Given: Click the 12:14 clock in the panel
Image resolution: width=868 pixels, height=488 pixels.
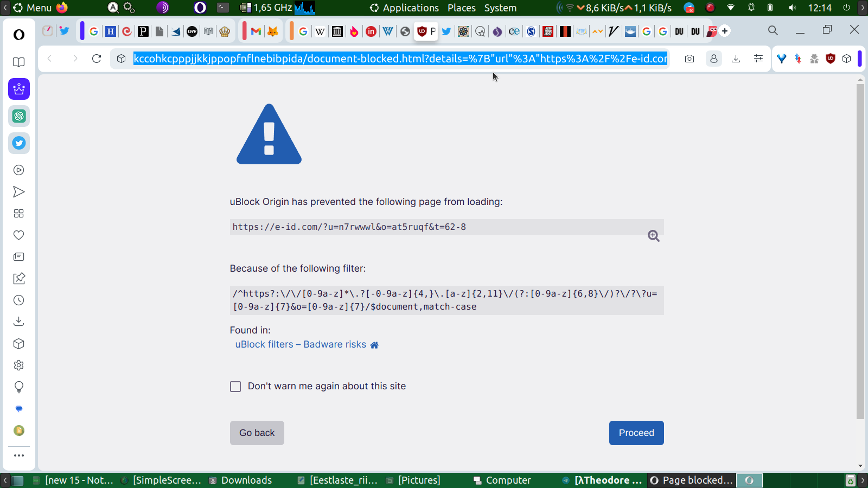Looking at the screenshot, I should (820, 8).
